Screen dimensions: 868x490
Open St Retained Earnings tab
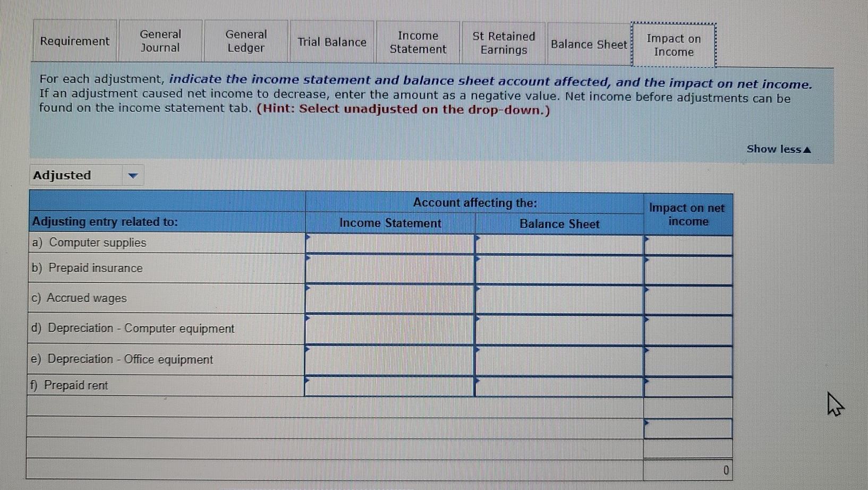[x=504, y=43]
